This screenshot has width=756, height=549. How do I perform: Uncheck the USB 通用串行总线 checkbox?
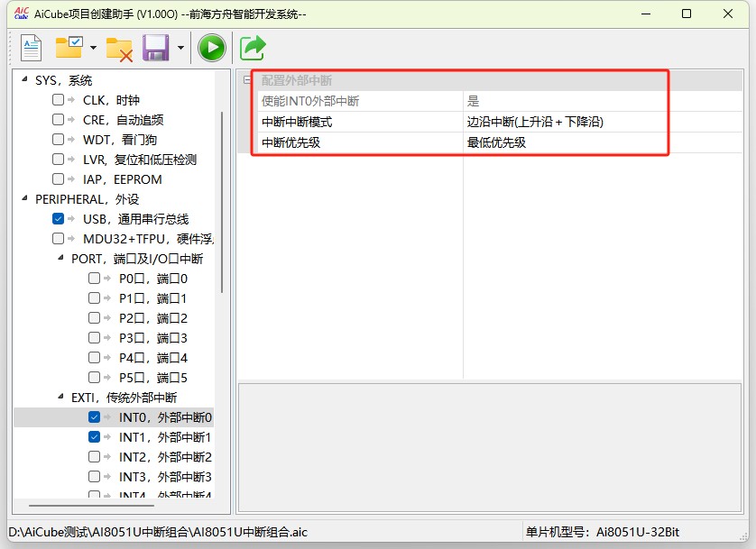tap(58, 219)
